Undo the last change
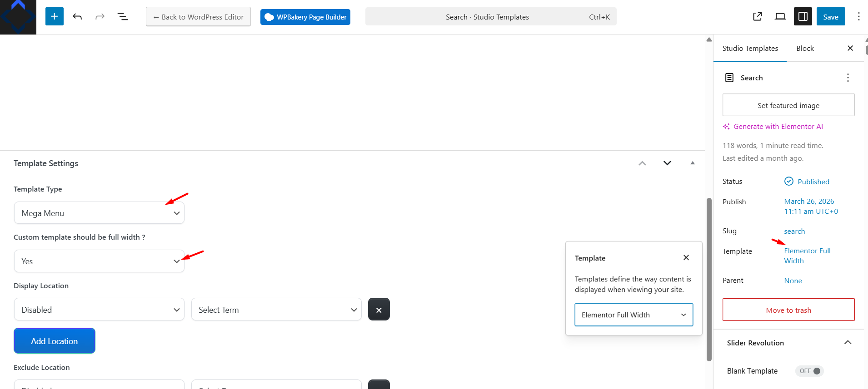The width and height of the screenshot is (868, 389). point(77,17)
